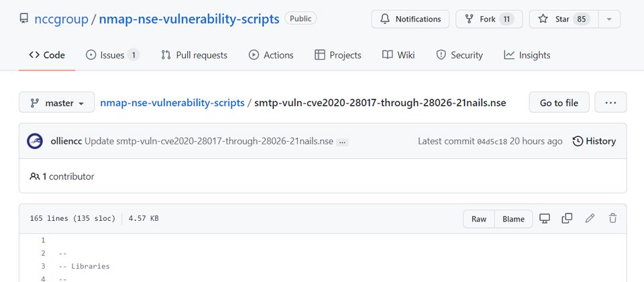Image resolution: width=644 pixels, height=282 pixels.
Task: Click the star count 85
Action: click(x=582, y=19)
